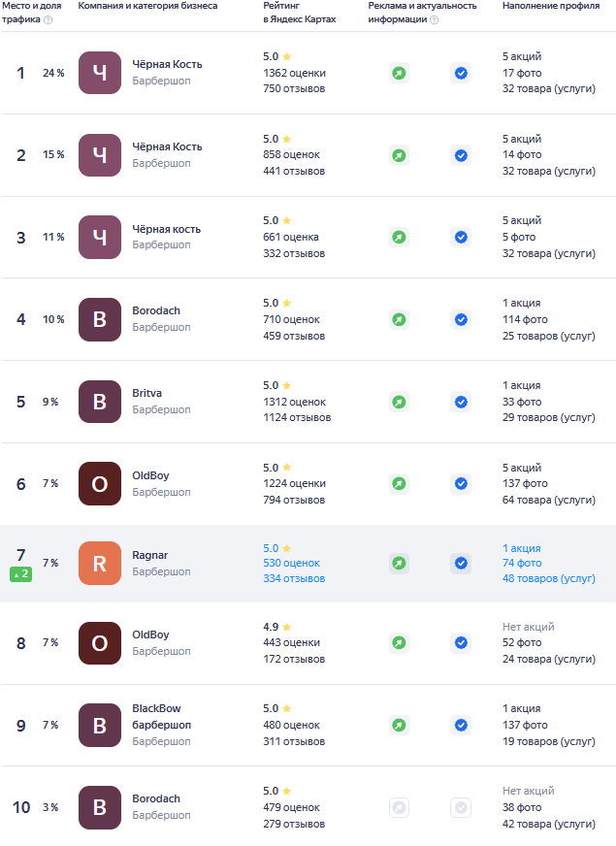Image resolution: width=616 pixels, height=846 pixels.
Task: Click the help icon beside "Место и доля трафика"
Action: coord(48,19)
